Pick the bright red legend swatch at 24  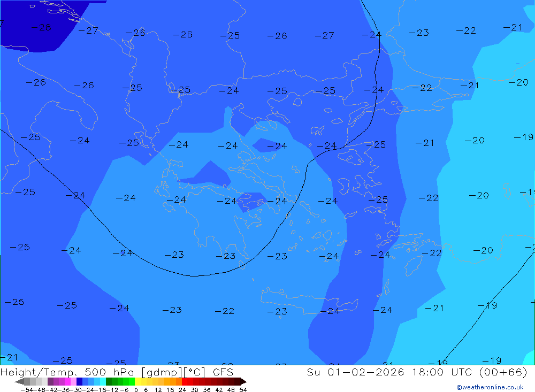(x=185, y=381)
